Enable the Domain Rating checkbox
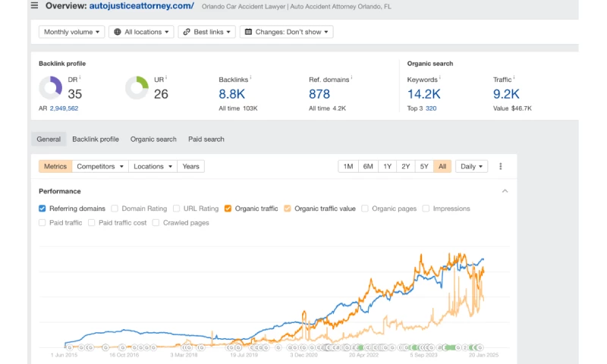 click(x=115, y=209)
